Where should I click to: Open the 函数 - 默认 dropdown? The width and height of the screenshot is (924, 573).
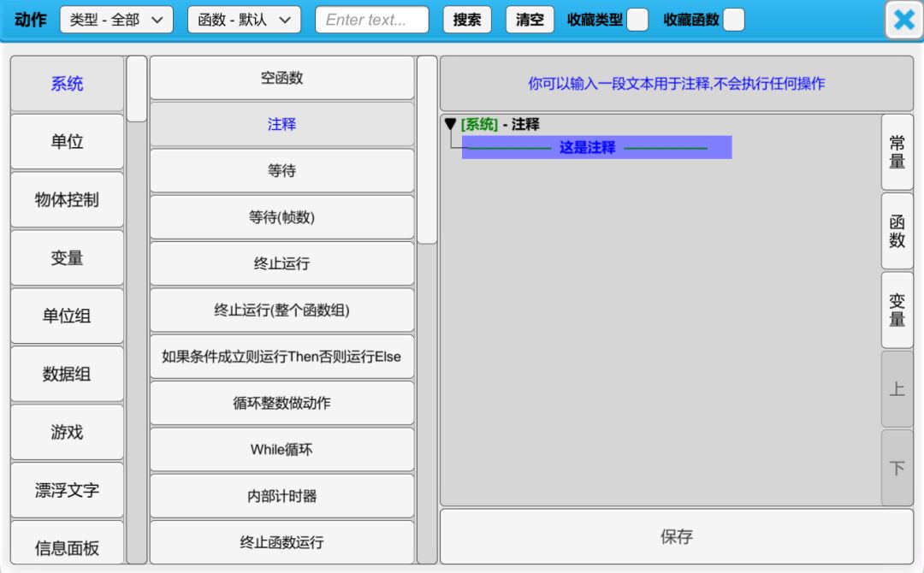pyautogui.click(x=244, y=20)
